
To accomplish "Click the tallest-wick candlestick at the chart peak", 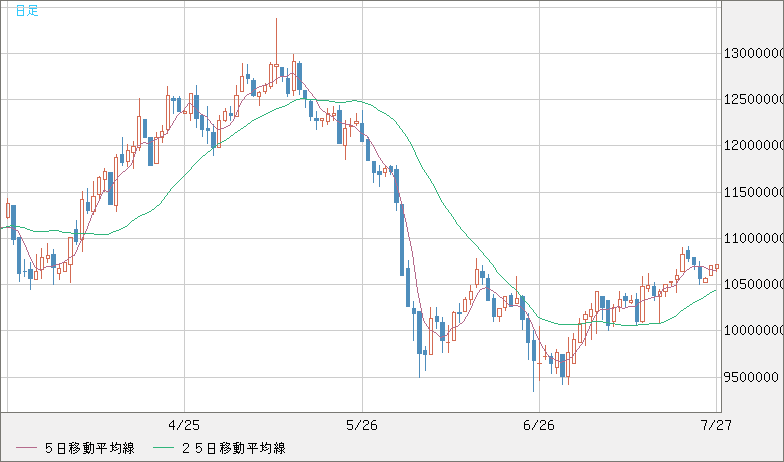I will point(276,50).
